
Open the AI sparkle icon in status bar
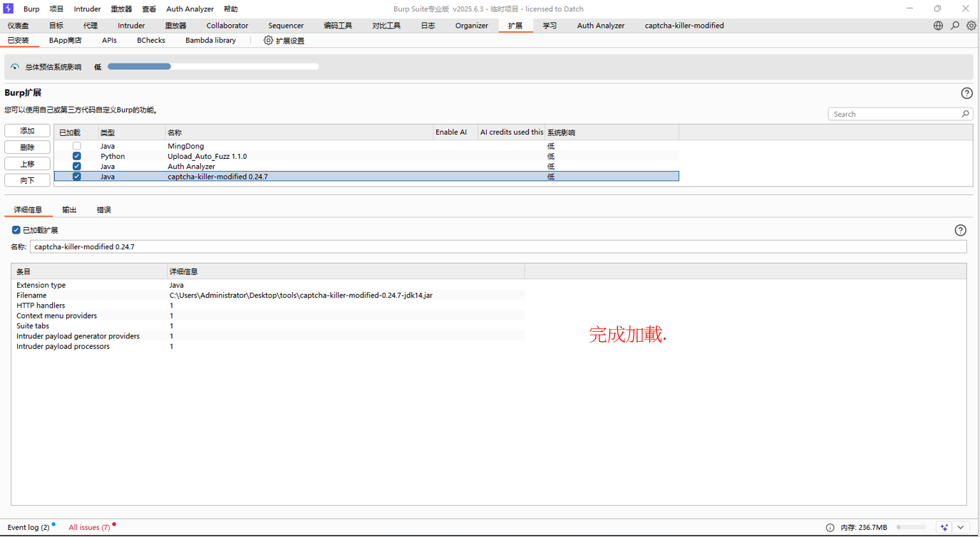tap(944, 528)
